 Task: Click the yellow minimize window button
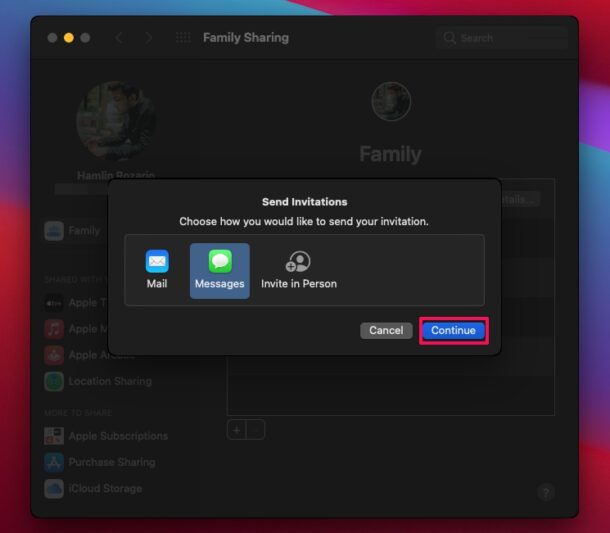69,38
